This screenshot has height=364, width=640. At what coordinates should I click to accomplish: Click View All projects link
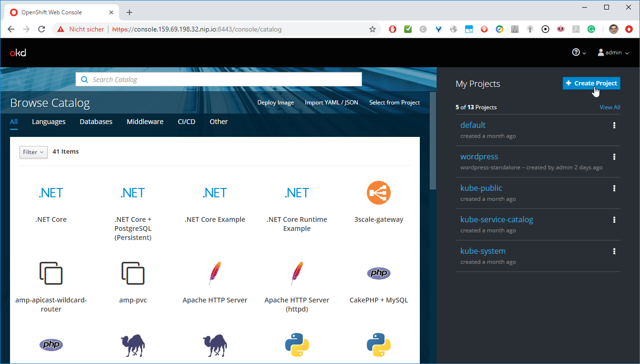point(610,107)
